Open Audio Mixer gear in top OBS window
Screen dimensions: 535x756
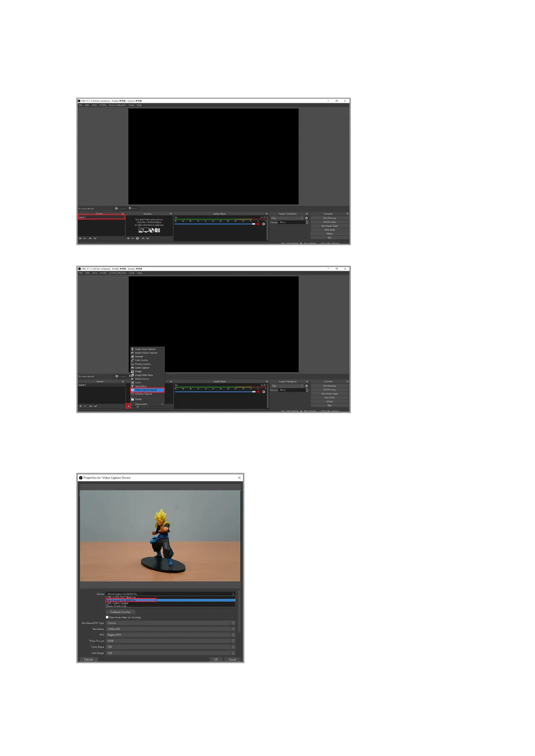pyautogui.click(x=264, y=224)
